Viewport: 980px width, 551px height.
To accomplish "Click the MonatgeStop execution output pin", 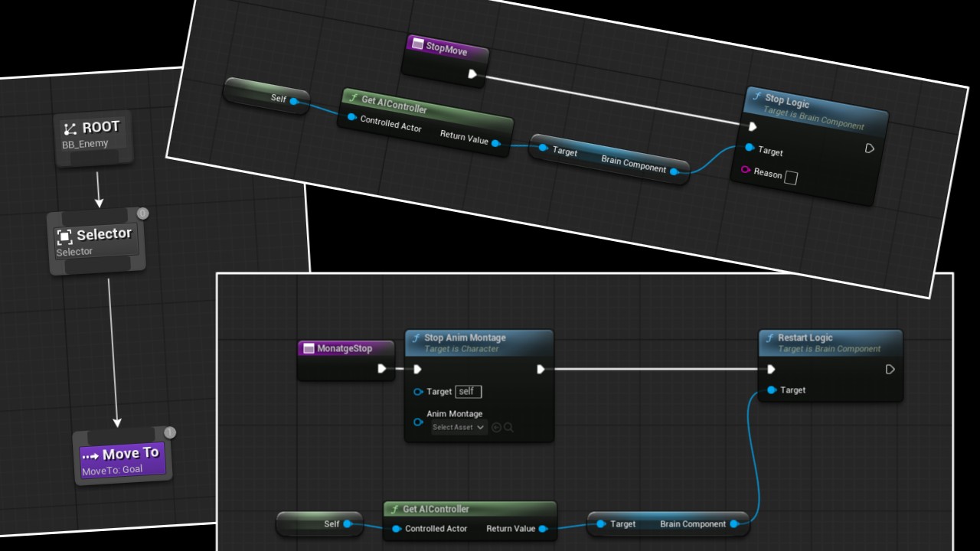I will 381,369.
